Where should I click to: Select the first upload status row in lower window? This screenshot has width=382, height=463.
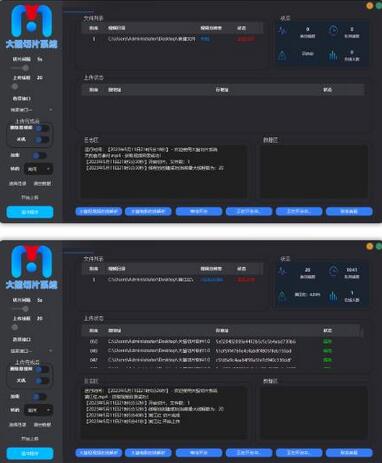[222, 341]
